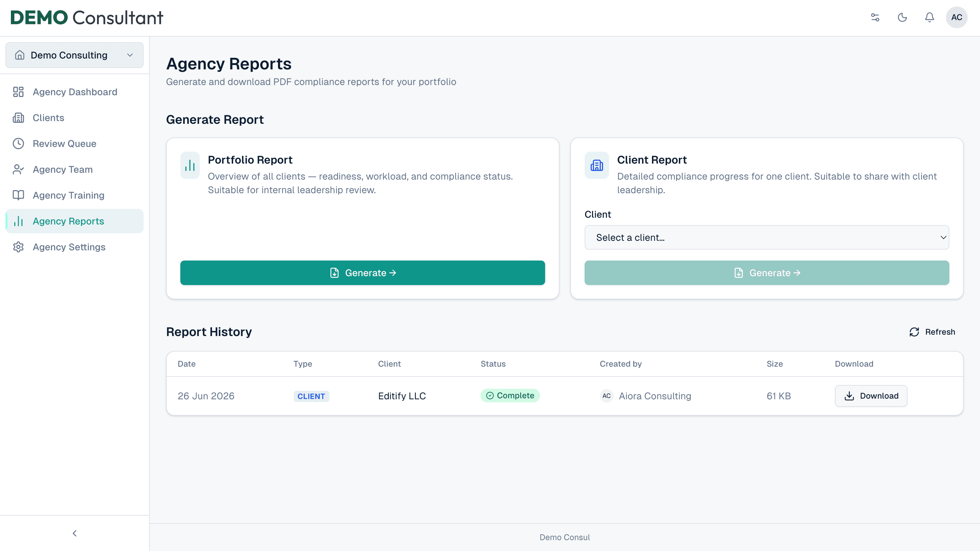
Task: Navigate to Agency Team
Action: coord(75,170)
